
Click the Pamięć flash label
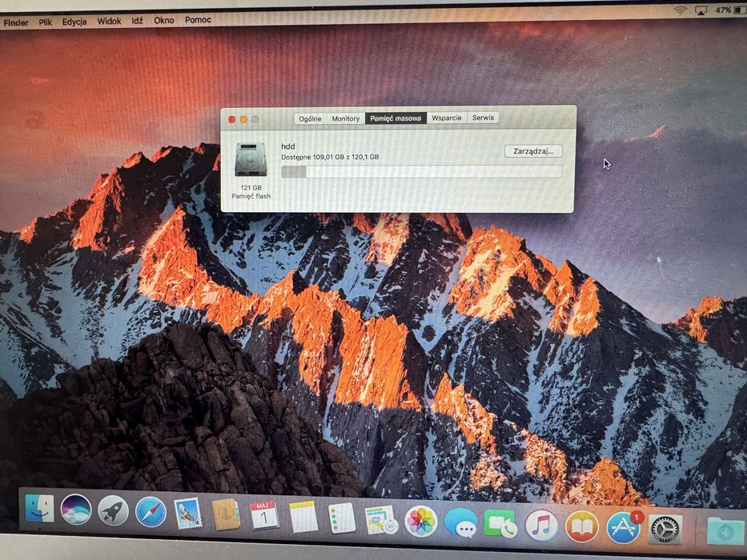click(251, 196)
